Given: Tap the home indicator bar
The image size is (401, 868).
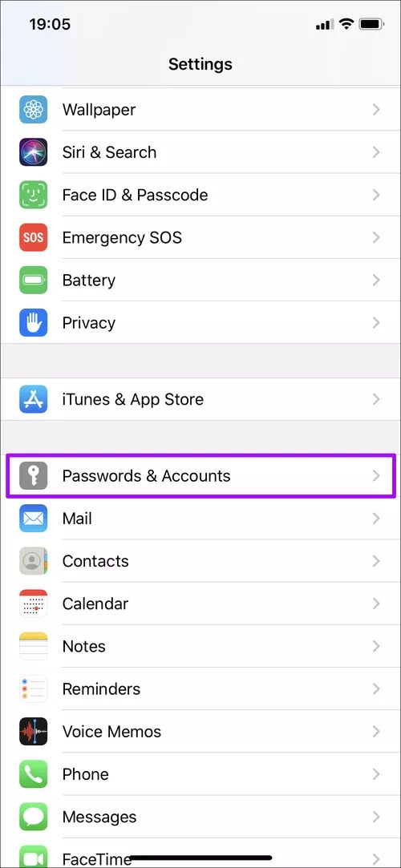Looking at the screenshot, I should pos(200,858).
